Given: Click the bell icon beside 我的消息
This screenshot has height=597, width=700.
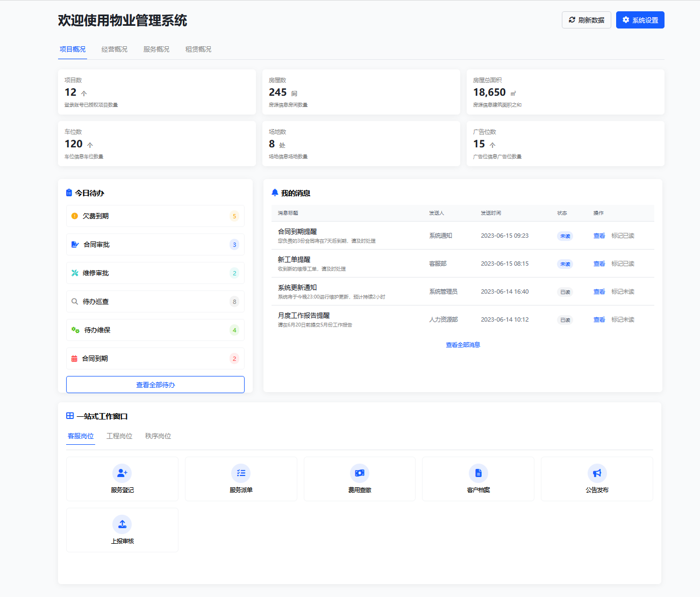Looking at the screenshot, I should [275, 193].
